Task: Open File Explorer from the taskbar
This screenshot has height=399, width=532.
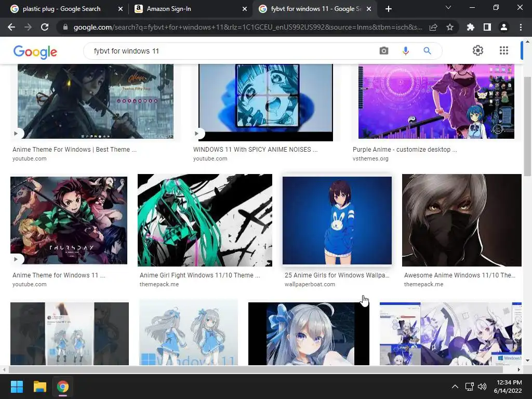Action: click(39, 387)
